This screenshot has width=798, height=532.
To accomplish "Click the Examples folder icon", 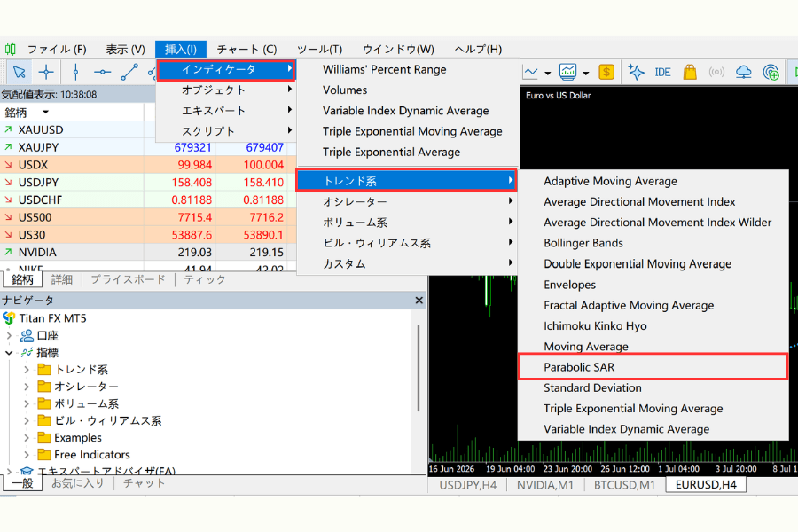I will [44, 437].
